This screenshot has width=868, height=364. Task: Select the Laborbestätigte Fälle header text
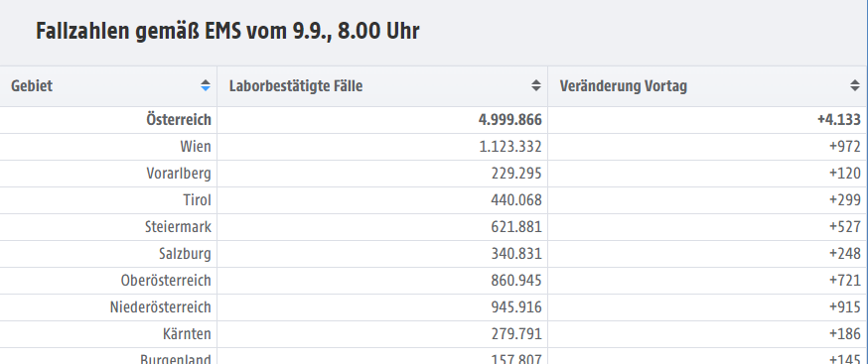coord(296,86)
